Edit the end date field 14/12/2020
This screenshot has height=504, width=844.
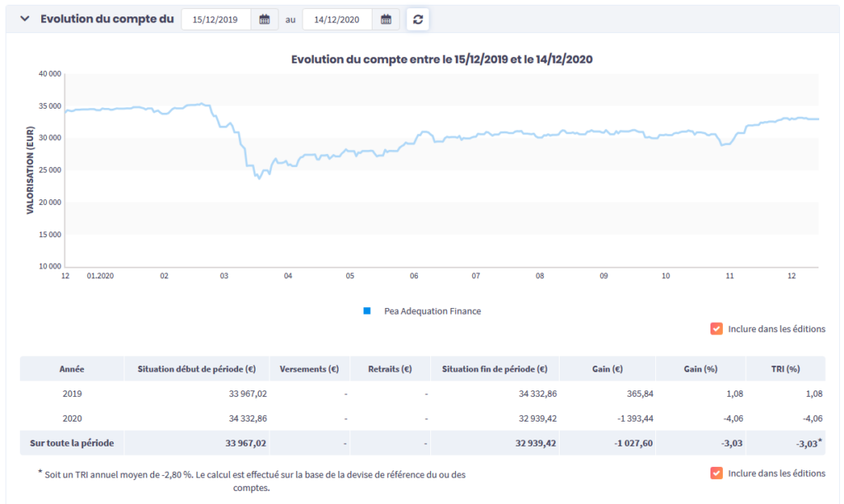click(337, 20)
